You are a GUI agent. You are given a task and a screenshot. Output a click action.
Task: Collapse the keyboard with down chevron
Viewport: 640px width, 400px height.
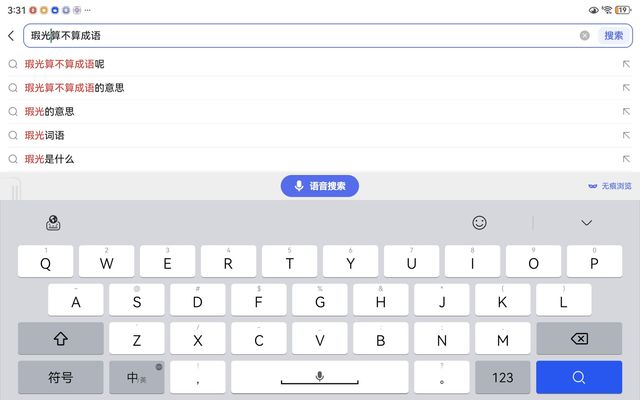click(x=587, y=223)
